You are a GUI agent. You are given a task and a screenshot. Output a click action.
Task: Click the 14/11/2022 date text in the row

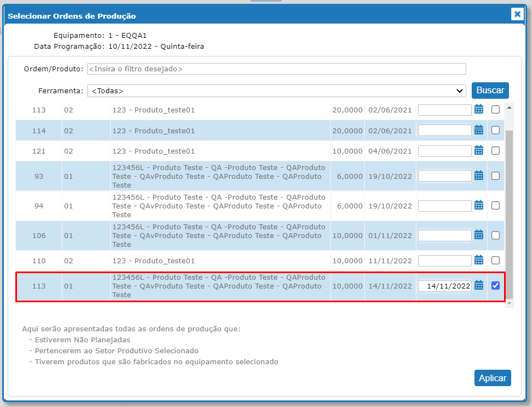click(390, 286)
